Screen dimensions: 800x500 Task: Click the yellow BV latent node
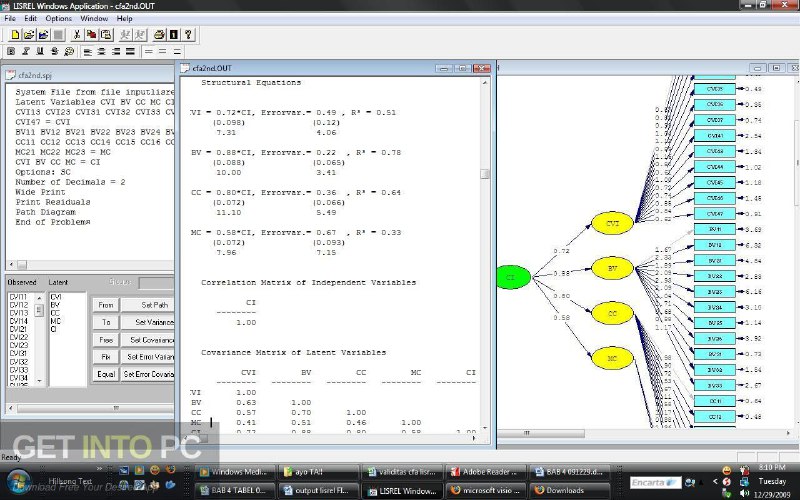pyautogui.click(x=612, y=268)
